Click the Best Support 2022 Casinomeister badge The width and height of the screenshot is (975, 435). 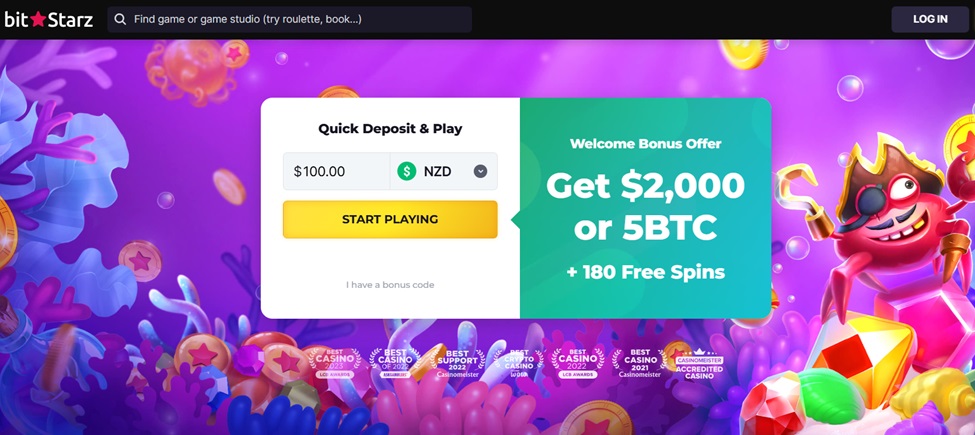click(x=457, y=362)
